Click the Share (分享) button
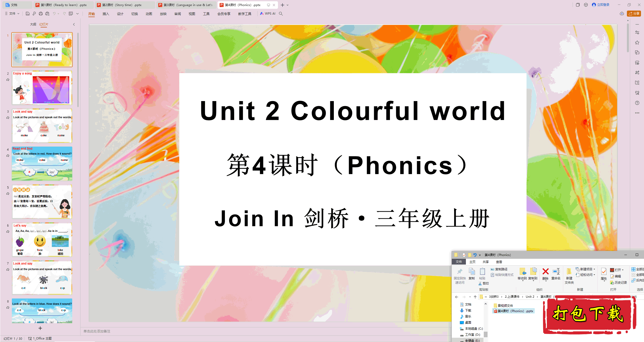Image resolution: width=644 pixels, height=342 pixels. [634, 14]
